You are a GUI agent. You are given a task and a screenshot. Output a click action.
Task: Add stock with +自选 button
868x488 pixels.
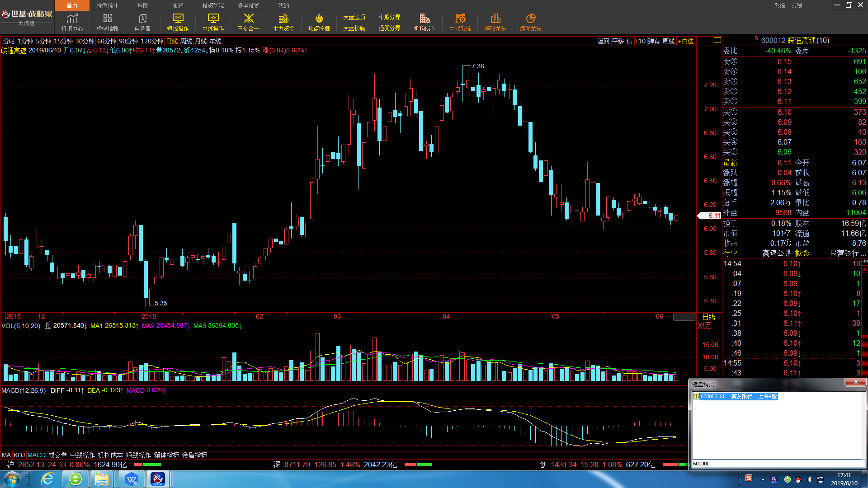click(x=686, y=41)
